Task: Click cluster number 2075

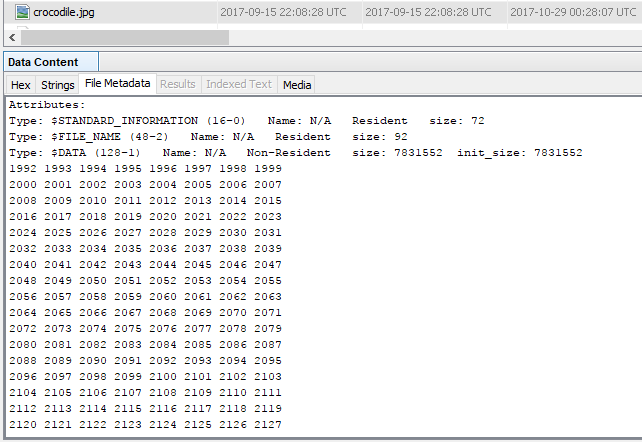Action: click(x=128, y=328)
